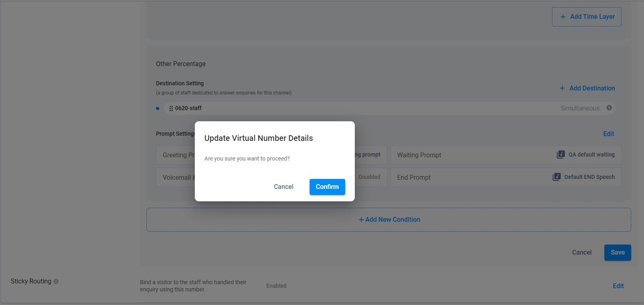Viewport: 644px width, 305px height.
Task: Edit Sticky Routing setting
Action: (x=618, y=286)
